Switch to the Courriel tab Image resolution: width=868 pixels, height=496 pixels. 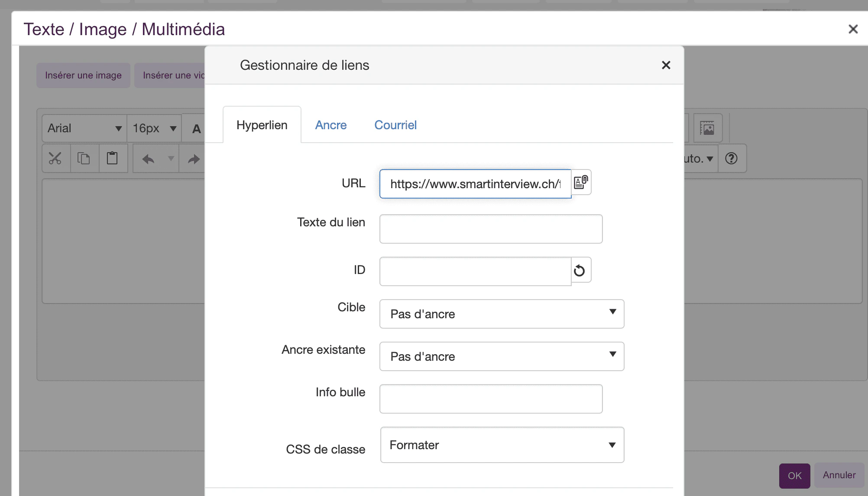pos(395,125)
